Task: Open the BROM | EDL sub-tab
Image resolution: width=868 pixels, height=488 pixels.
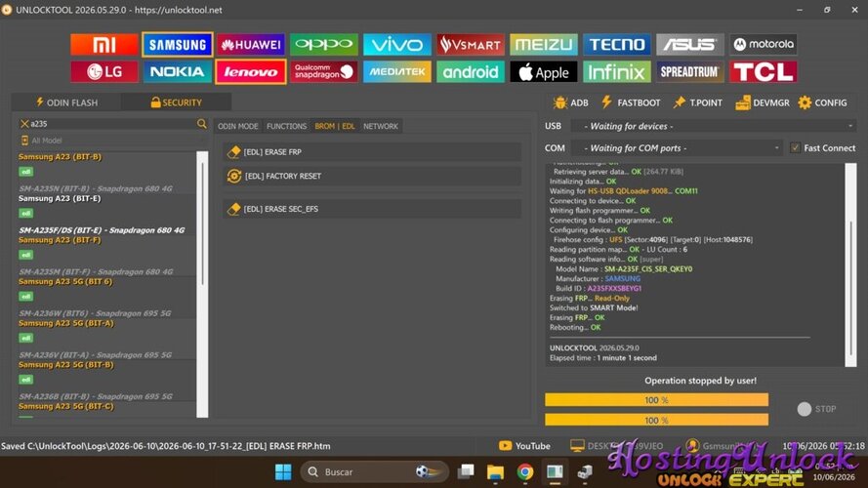Action: [335, 126]
